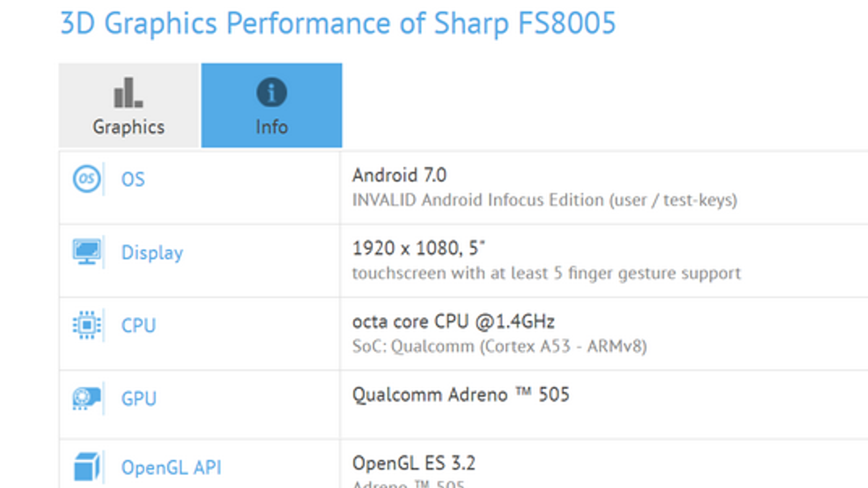Click the bar chart Graphics icon

click(129, 93)
